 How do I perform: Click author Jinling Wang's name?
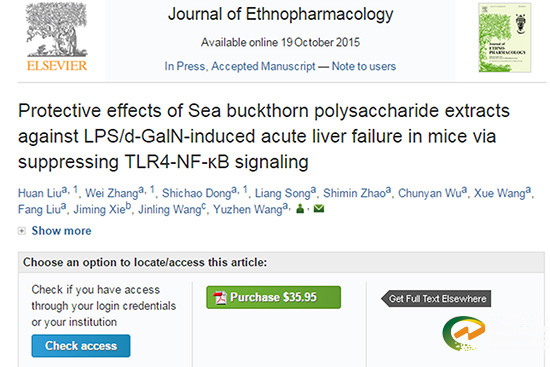(x=170, y=209)
